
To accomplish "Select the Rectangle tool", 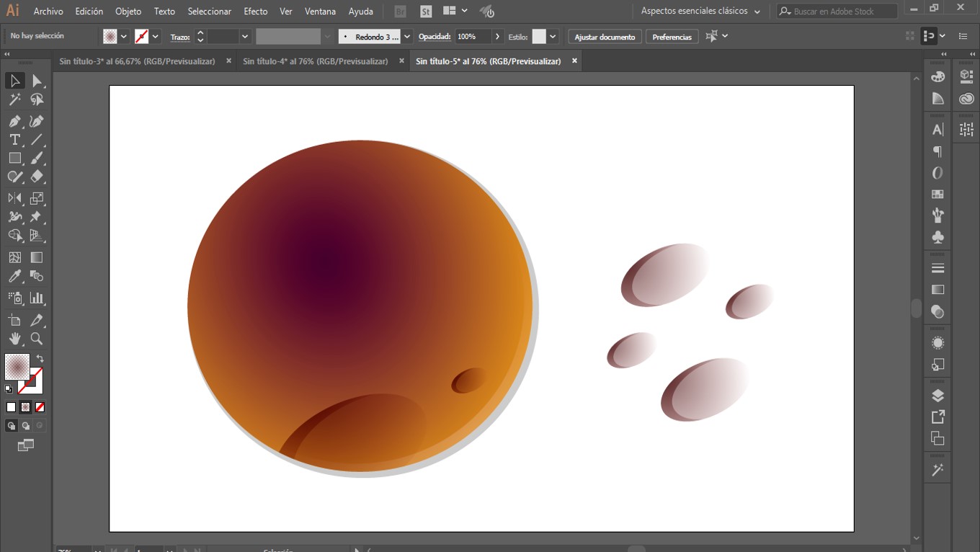I will pyautogui.click(x=15, y=158).
